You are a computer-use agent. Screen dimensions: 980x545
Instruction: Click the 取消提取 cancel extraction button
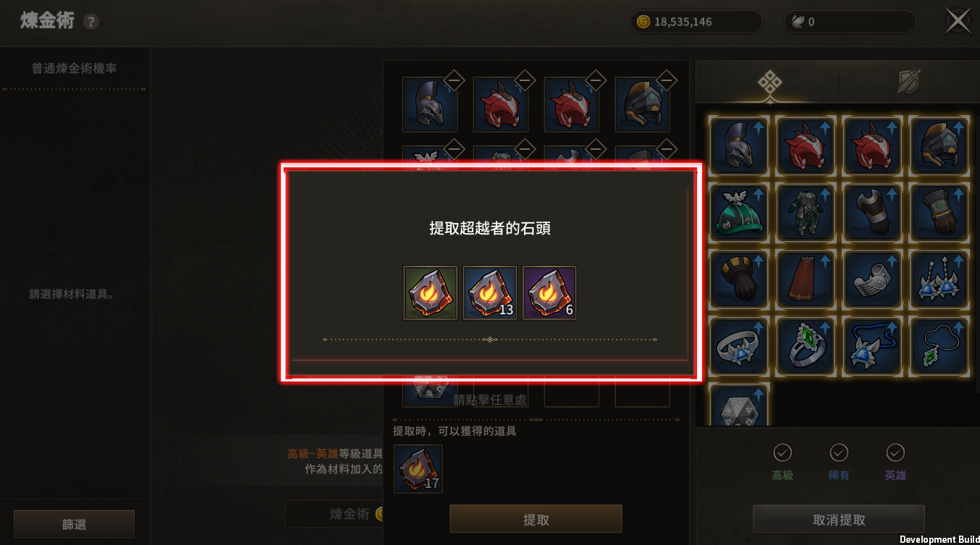tap(839, 520)
